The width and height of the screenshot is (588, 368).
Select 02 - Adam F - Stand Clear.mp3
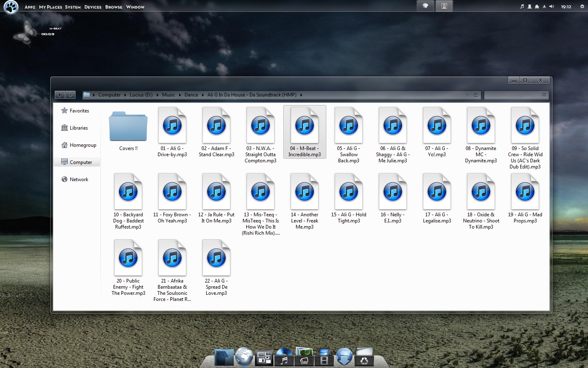point(216,132)
